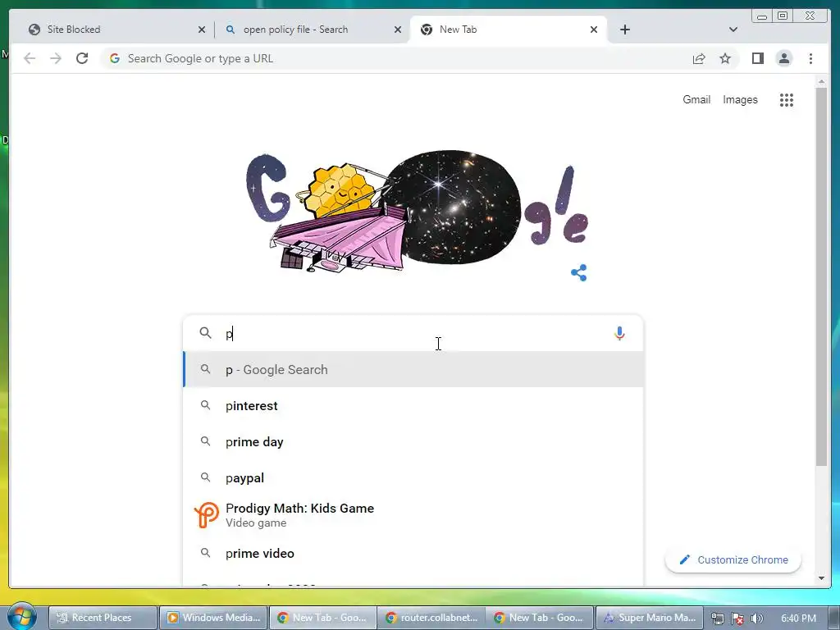Click inside the Google search box
The image size is (840, 630).
(413, 333)
